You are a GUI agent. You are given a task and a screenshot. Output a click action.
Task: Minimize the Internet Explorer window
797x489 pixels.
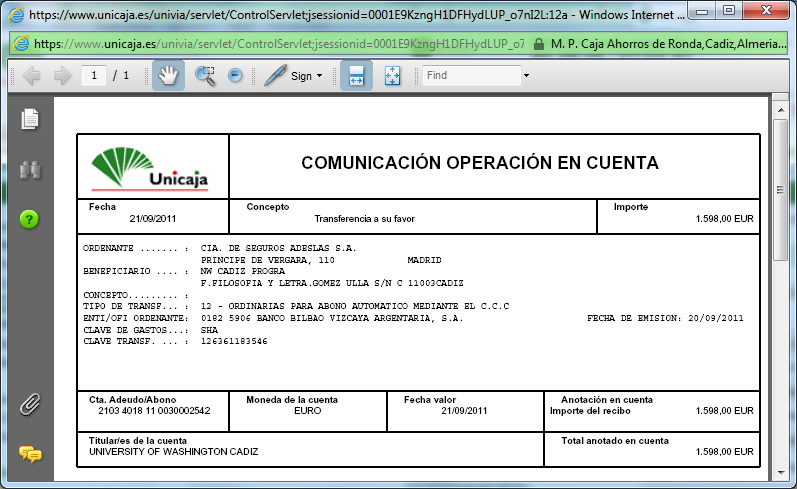(x=702, y=11)
